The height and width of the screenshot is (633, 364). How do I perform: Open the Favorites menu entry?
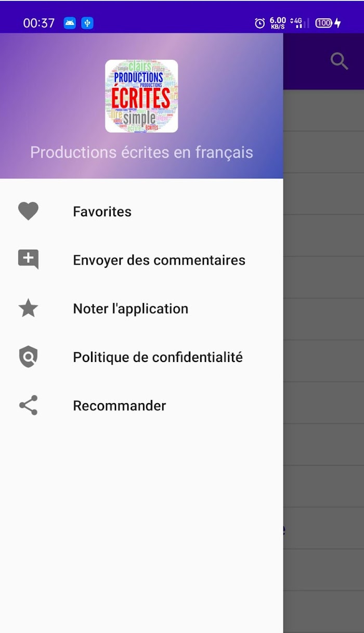pos(141,211)
